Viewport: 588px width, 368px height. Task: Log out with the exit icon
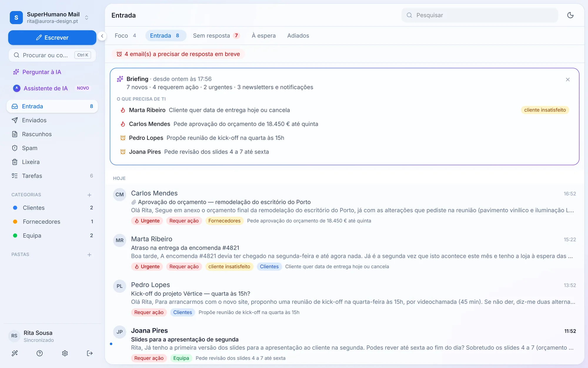click(90, 353)
